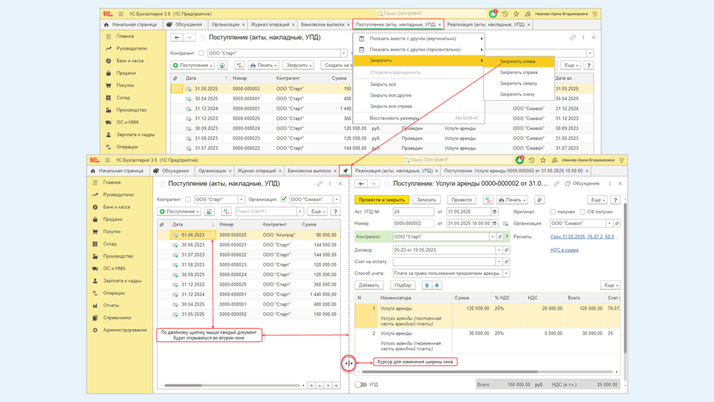
Task: Open 'Отчеты' section in lower window sidebar
Action: [x=111, y=305]
